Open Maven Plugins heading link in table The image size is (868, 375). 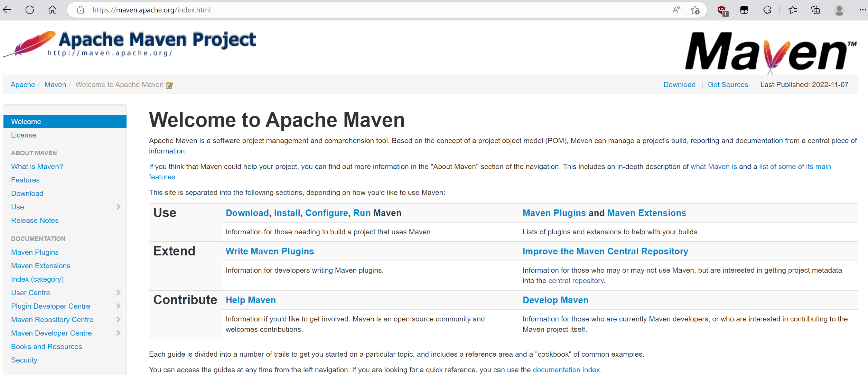click(554, 213)
